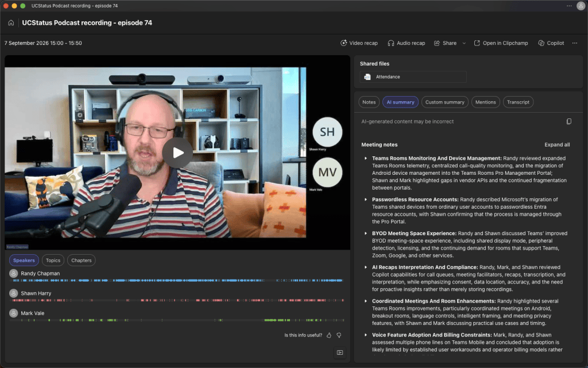Go to the home icon beside the meeting title
Image resolution: width=588 pixels, height=368 pixels.
click(11, 23)
